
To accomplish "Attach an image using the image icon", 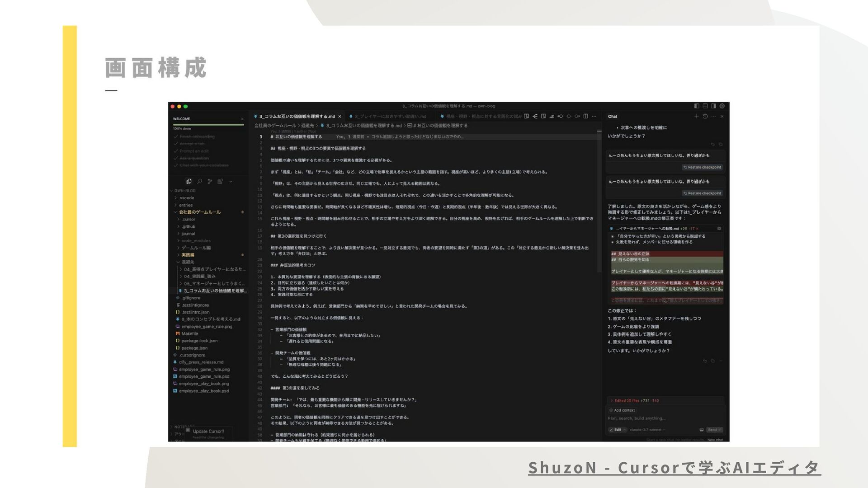I will pyautogui.click(x=702, y=430).
